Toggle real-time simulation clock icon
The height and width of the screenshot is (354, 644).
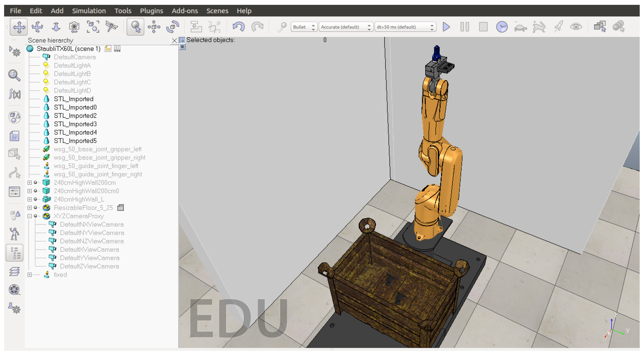pyautogui.click(x=501, y=27)
